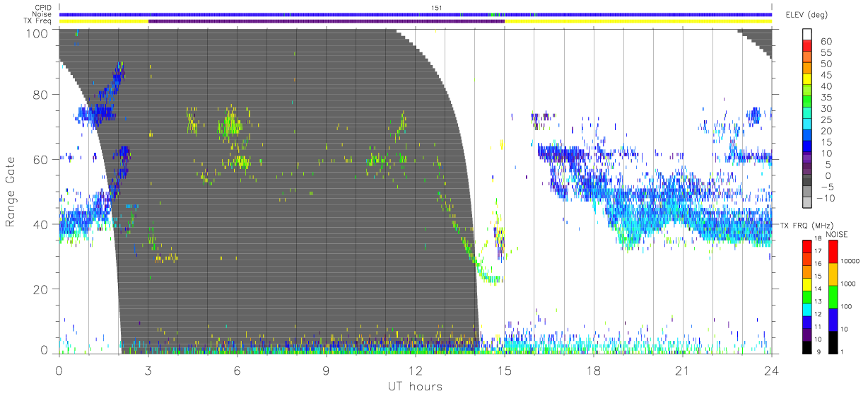This screenshot has height=401, width=868.
Task: Click the 25 label on the ELEV colorbar
Action: coord(826,120)
